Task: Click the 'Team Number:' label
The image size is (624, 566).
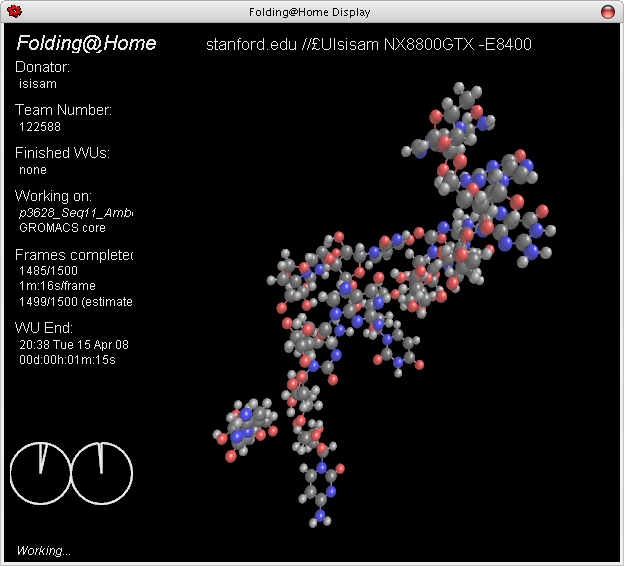Action: [x=63, y=110]
